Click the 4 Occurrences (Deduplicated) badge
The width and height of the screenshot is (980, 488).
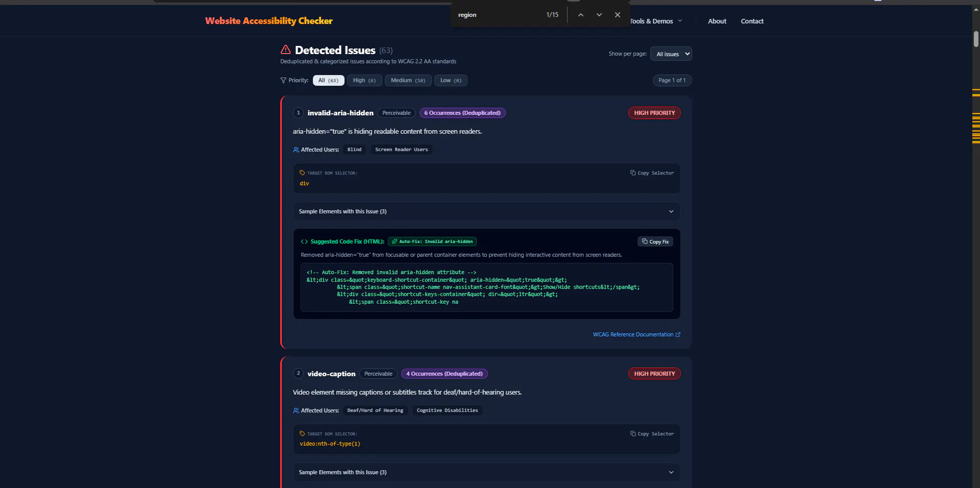tap(444, 374)
